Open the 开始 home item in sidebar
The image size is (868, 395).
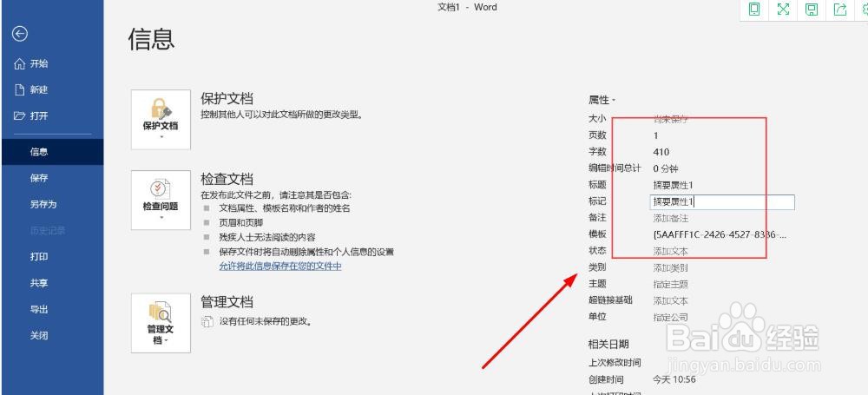pyautogui.click(x=31, y=63)
